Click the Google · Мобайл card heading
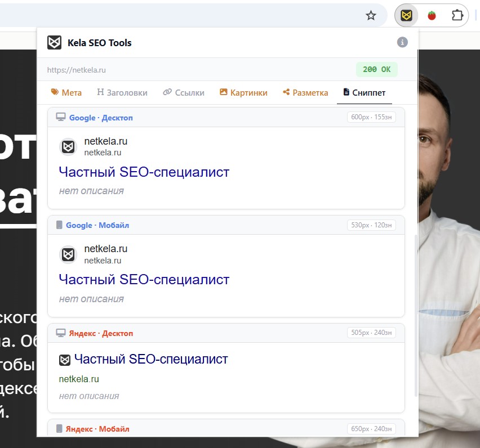 pyautogui.click(x=97, y=225)
